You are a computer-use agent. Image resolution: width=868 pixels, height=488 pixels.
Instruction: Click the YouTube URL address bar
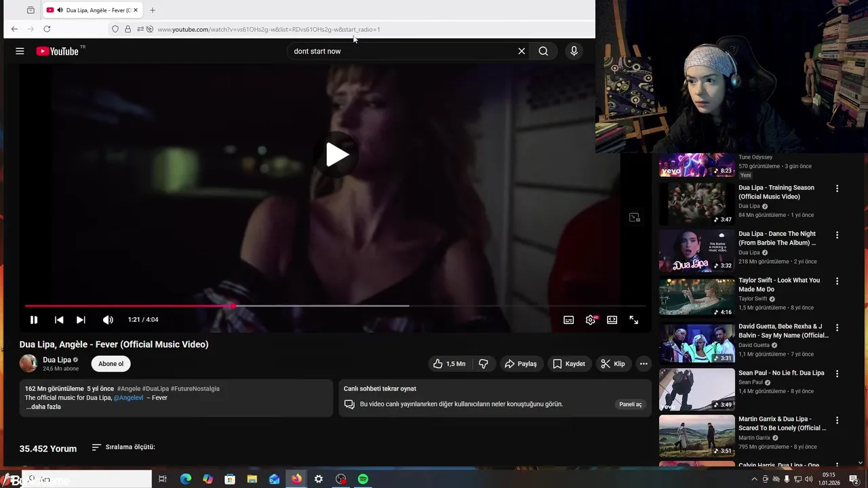point(269,29)
